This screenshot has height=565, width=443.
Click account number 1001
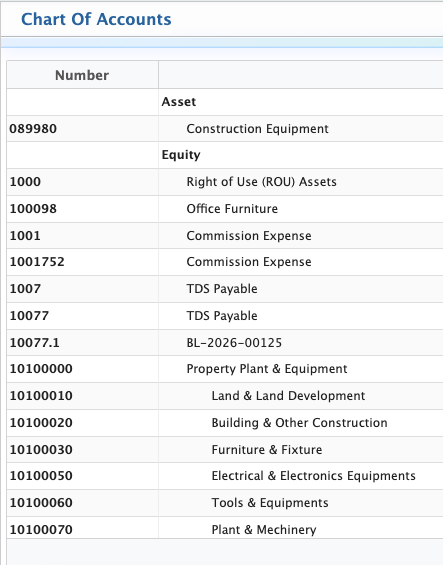[25, 236]
